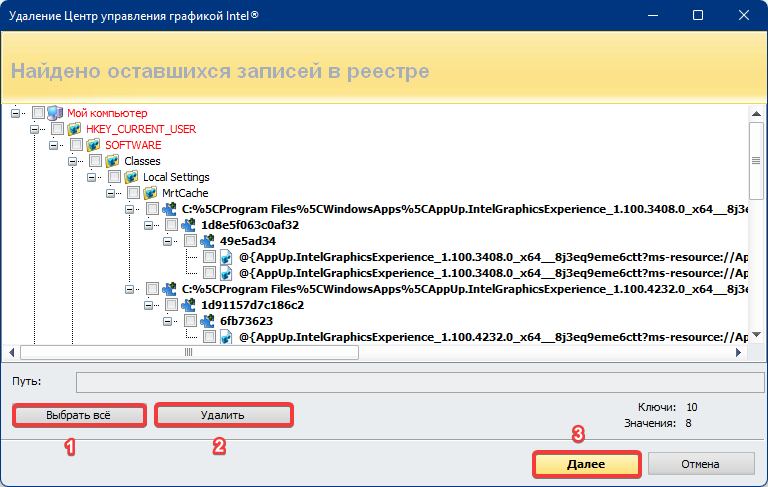
Task: Click the 49e5ad34 key icon
Action: [x=208, y=241]
